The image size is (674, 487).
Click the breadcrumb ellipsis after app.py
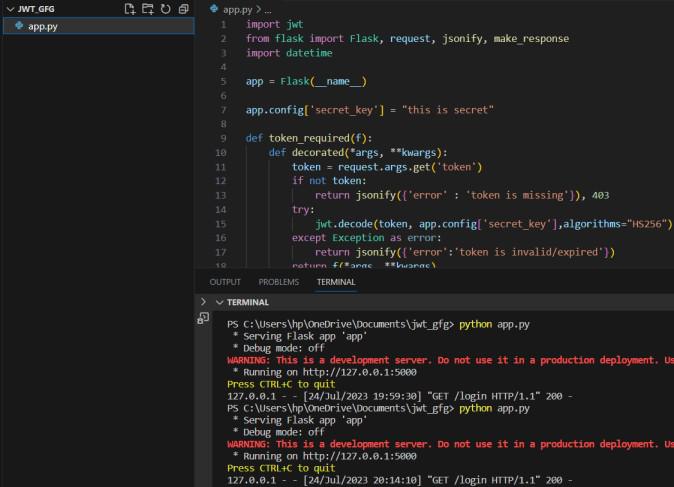click(x=267, y=8)
